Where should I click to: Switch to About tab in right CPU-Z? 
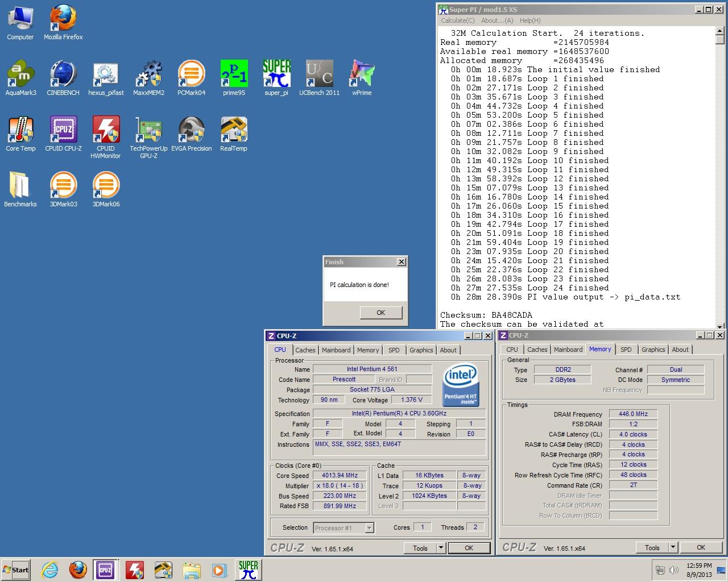pos(680,350)
